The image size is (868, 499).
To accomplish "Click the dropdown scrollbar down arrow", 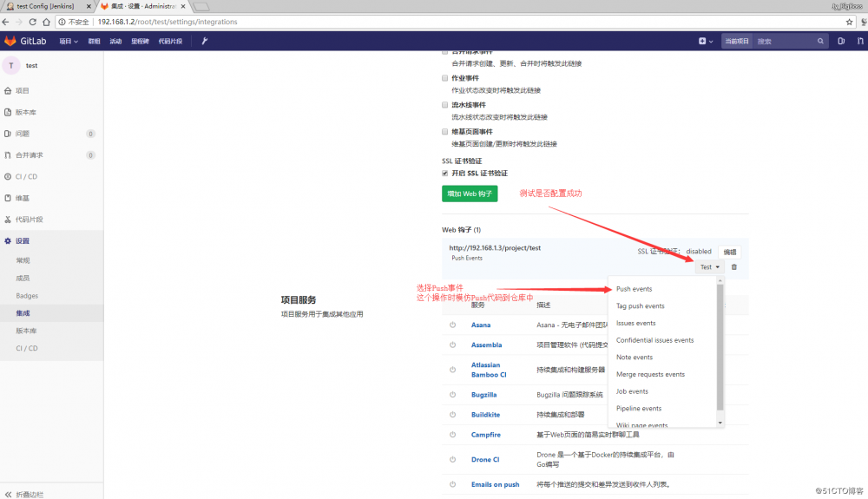I will pos(720,423).
